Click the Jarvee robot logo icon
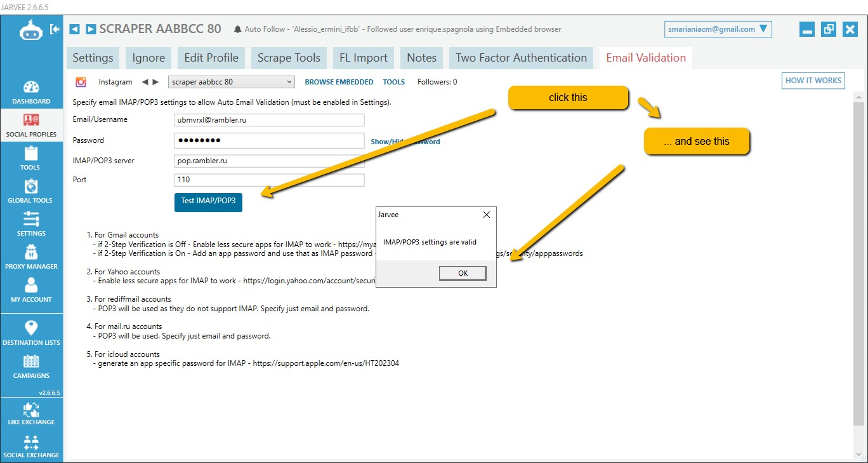This screenshot has height=463, width=868. click(x=31, y=30)
